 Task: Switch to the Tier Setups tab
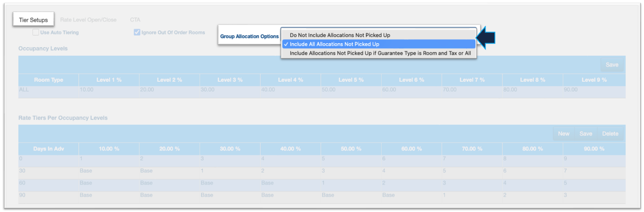[33, 20]
